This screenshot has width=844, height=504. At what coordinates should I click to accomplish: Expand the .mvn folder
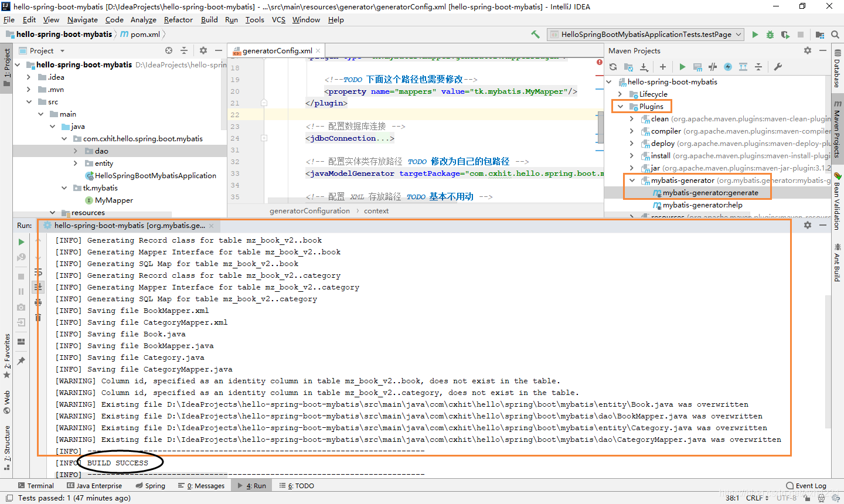29,90
